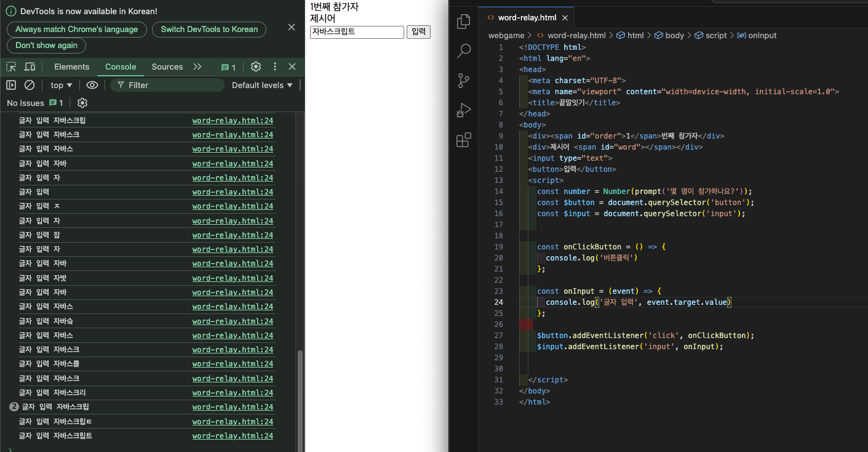868x452 pixels.
Task: Open the issues count badge next to No Issues
Action: click(56, 103)
